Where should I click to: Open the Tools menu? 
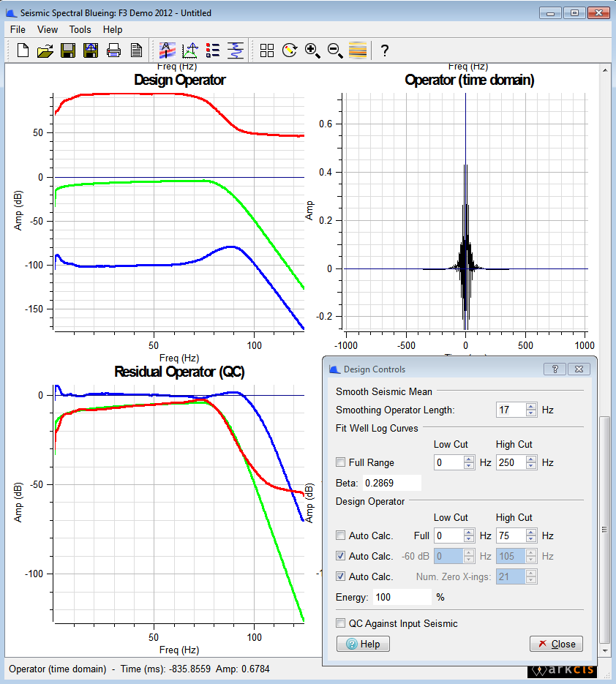click(80, 30)
